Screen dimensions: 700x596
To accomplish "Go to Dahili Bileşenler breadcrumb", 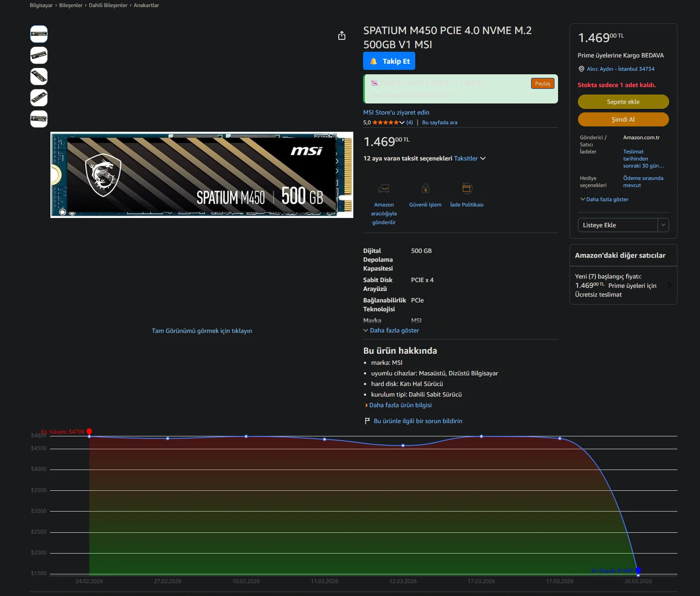I will (x=108, y=5).
